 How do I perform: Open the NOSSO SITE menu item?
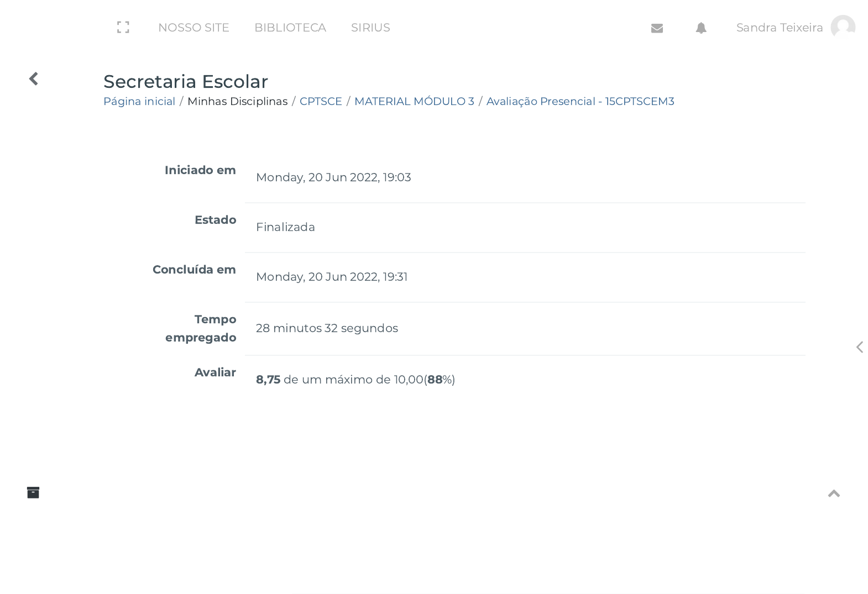point(194,28)
